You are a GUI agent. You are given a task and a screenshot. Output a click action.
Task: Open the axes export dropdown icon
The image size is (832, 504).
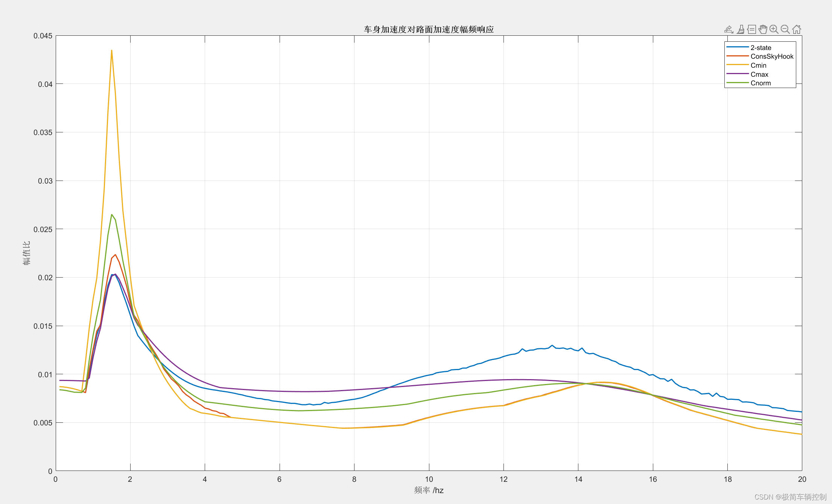[x=729, y=29]
